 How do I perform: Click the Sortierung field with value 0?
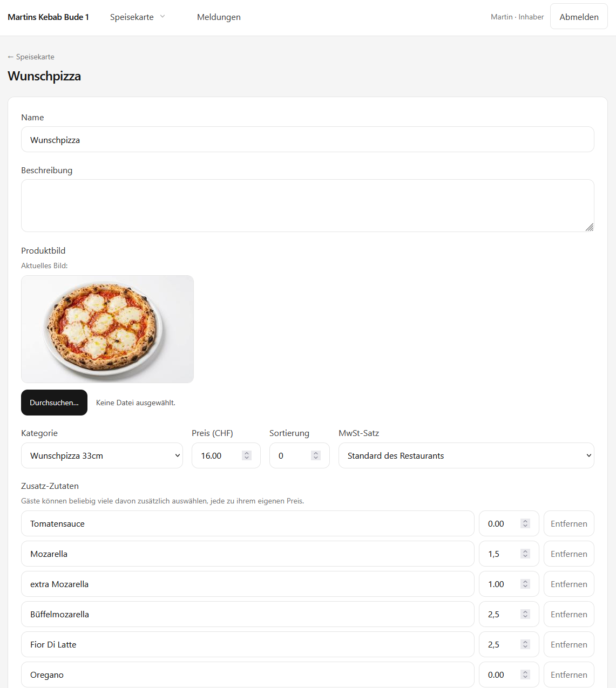(300, 455)
